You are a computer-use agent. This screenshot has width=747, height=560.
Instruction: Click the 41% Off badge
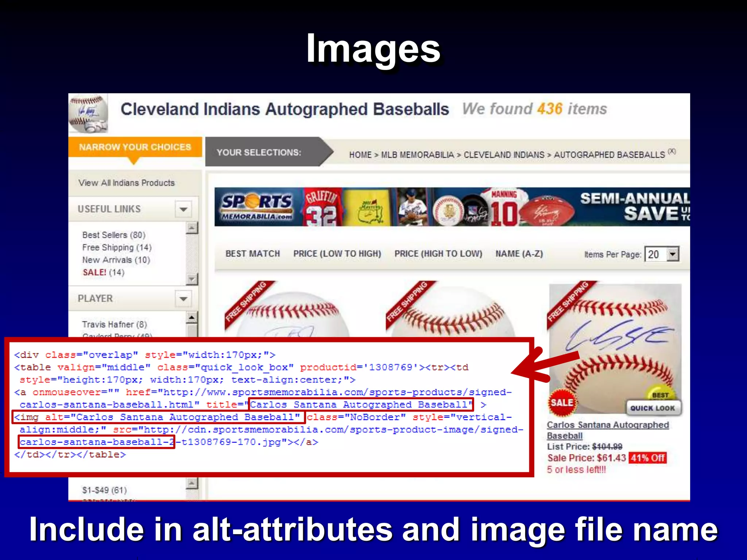coord(648,458)
